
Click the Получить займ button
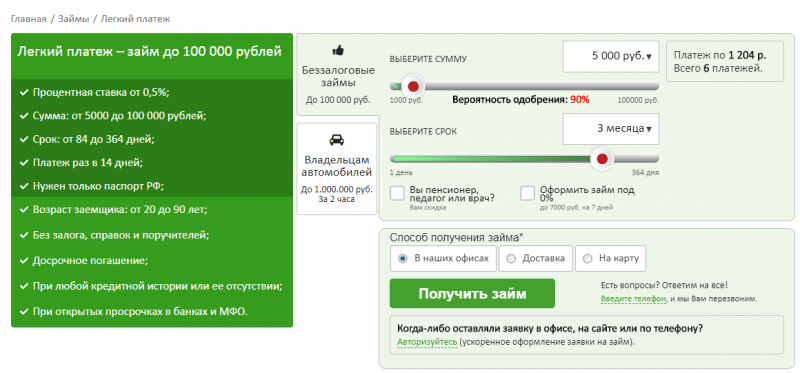472,293
